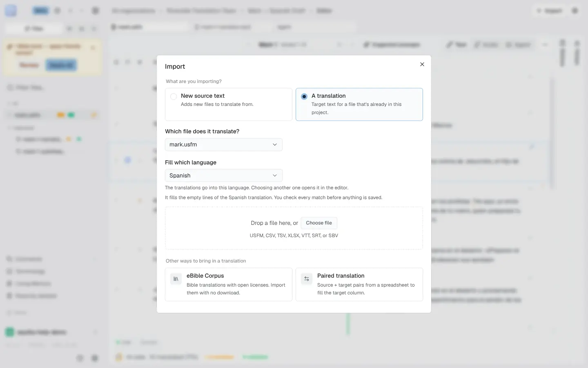
Task: Open the mark.usfm file dropdown
Action: (x=224, y=144)
